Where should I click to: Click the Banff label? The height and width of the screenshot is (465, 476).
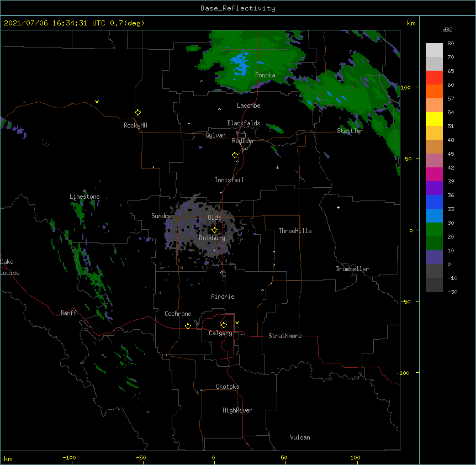click(x=68, y=313)
